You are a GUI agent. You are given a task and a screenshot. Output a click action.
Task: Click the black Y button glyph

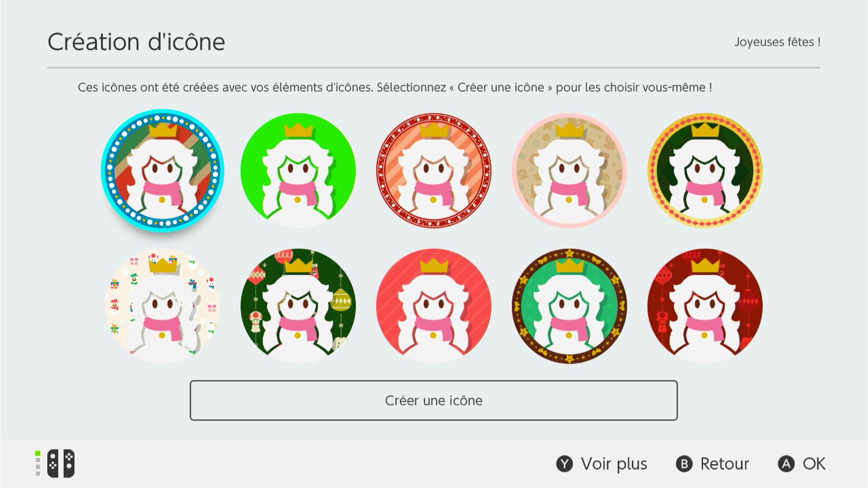[564, 464]
